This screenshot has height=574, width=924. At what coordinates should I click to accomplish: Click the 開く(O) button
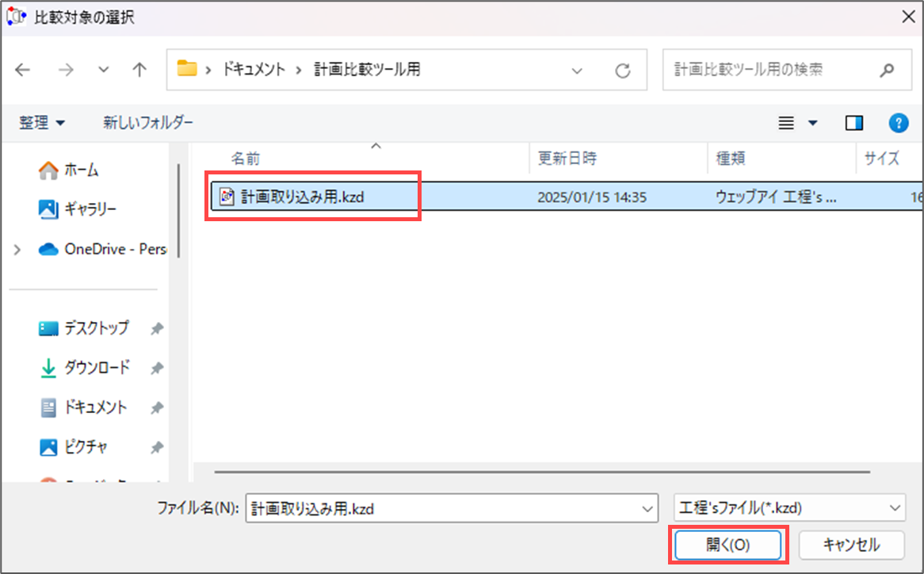pyautogui.click(x=727, y=545)
